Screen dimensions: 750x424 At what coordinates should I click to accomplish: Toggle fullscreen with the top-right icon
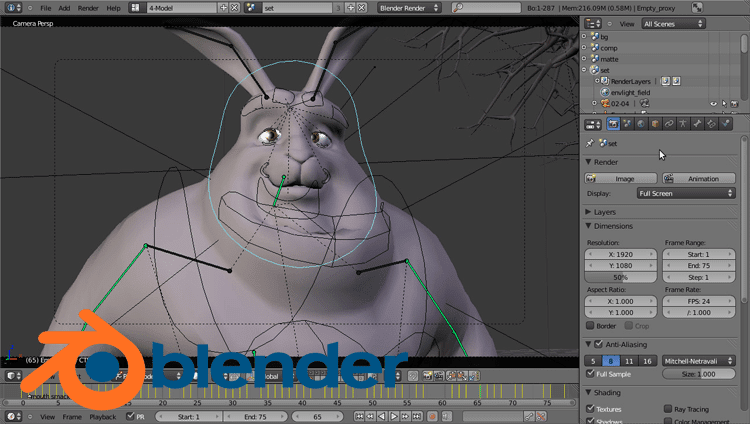click(x=697, y=8)
